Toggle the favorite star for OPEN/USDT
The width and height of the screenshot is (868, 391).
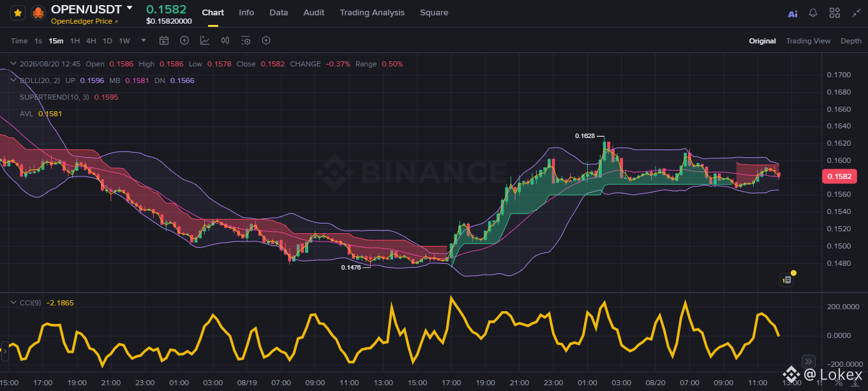click(x=18, y=13)
